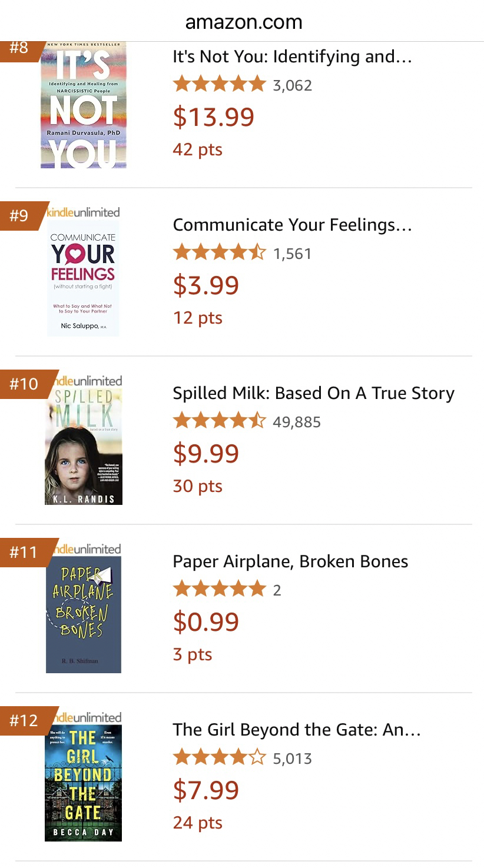The height and width of the screenshot is (868, 484).
Task: Tap the Spilled Milk book cover
Action: point(84,446)
